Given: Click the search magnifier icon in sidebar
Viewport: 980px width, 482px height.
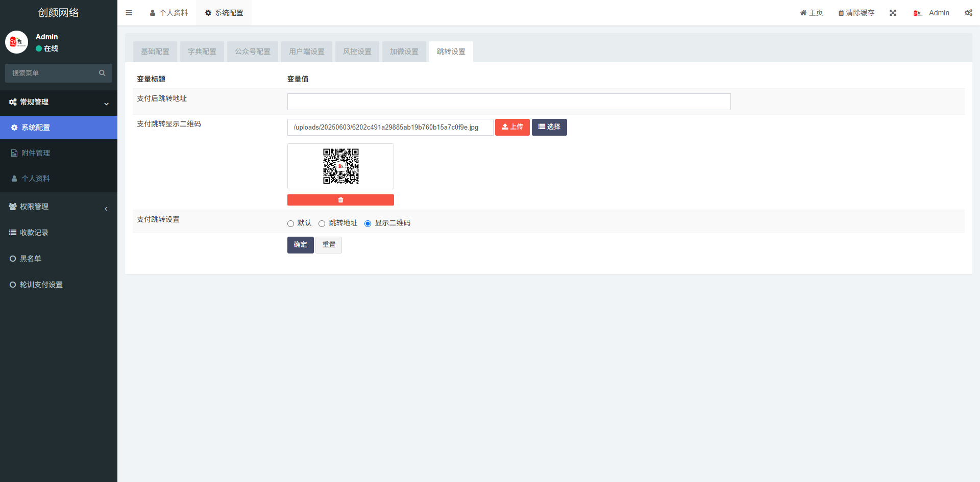Looking at the screenshot, I should tap(102, 73).
